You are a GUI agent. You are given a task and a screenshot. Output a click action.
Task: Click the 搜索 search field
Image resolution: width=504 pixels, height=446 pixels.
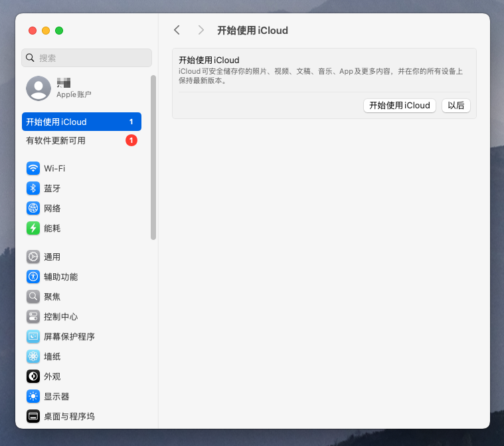pyautogui.click(x=86, y=58)
